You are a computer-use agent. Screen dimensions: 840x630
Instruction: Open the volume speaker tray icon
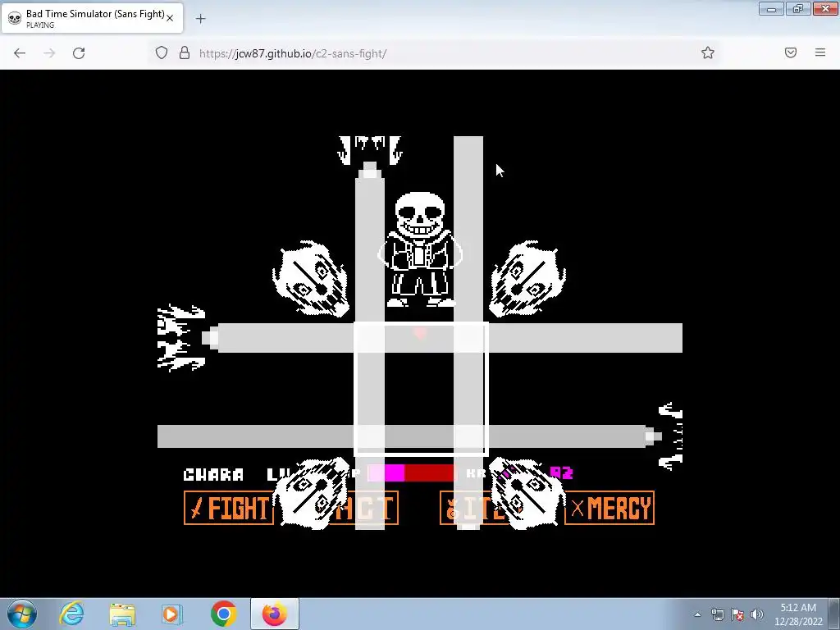pyautogui.click(x=757, y=614)
